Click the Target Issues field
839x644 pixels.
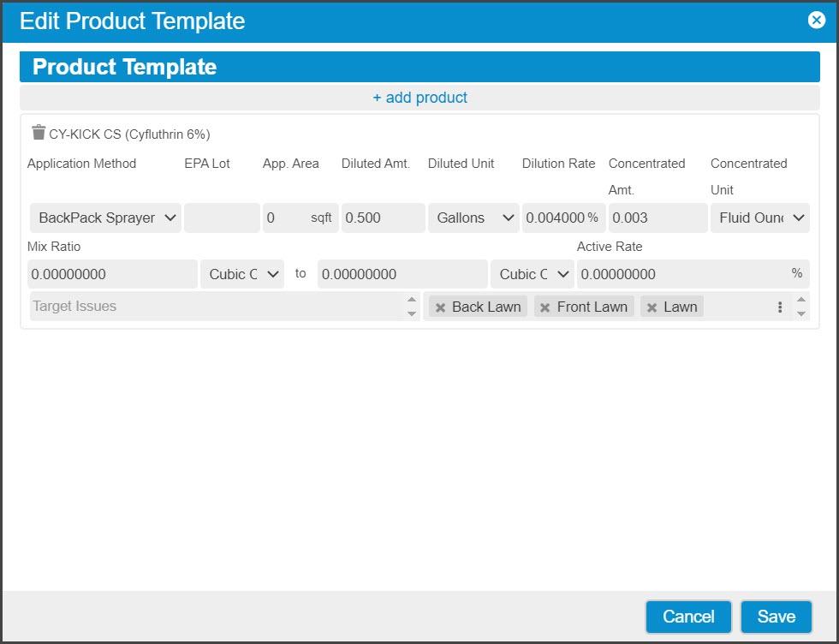214,307
